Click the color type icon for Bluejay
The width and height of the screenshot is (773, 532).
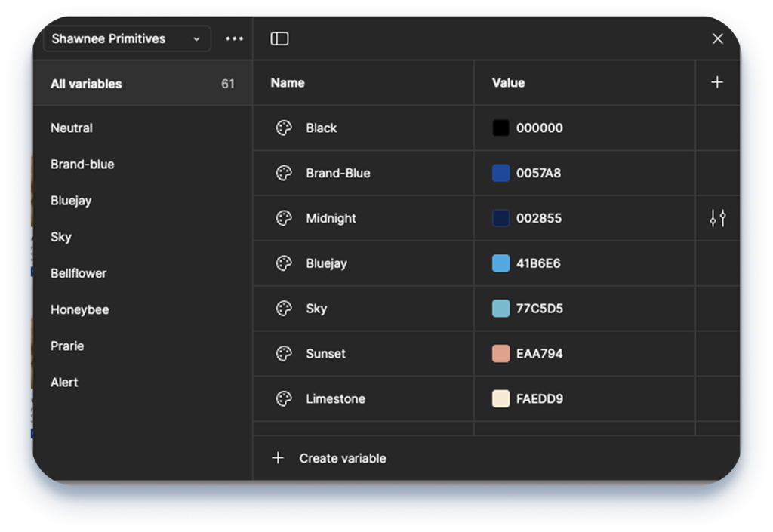pyautogui.click(x=284, y=264)
